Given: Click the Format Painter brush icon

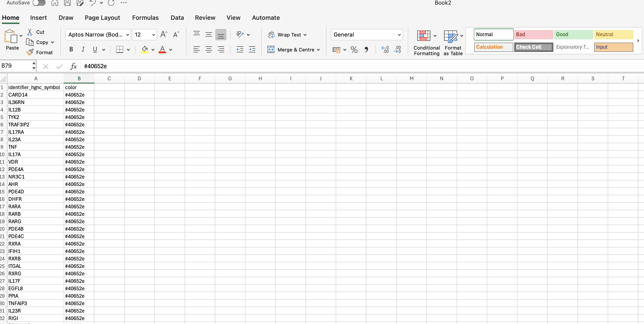Looking at the screenshot, I should [30, 52].
